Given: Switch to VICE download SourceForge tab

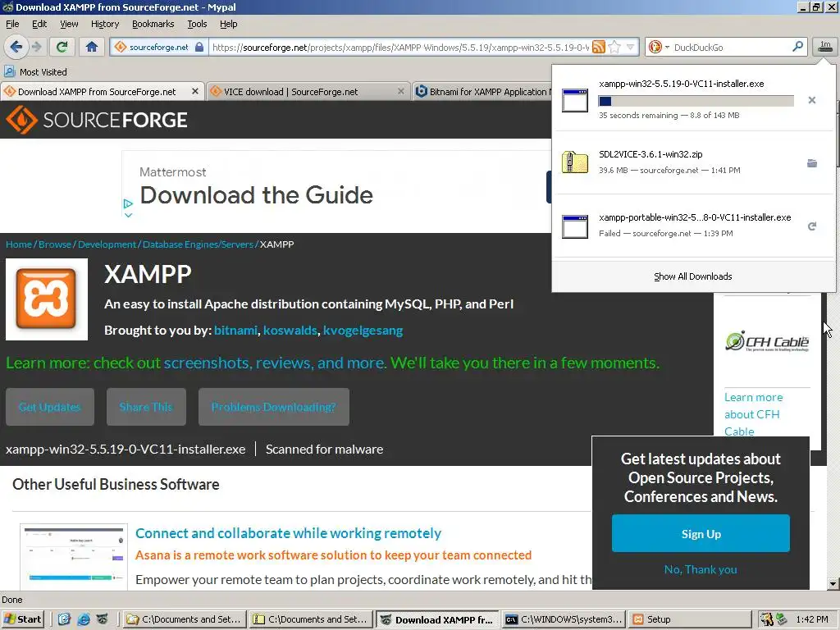Looking at the screenshot, I should (308, 92).
